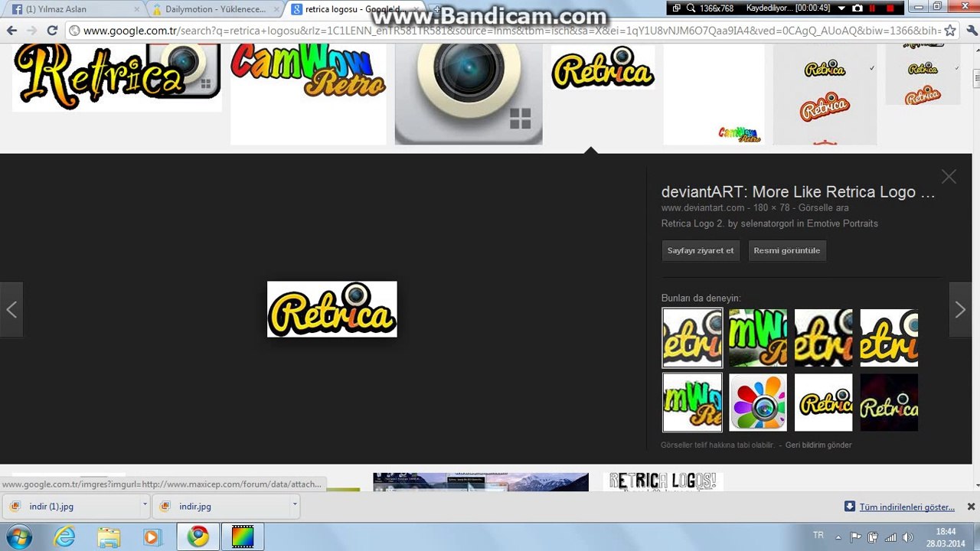The width and height of the screenshot is (980, 551).
Task: Open Windows Media Player from the taskbar
Action: tap(152, 536)
